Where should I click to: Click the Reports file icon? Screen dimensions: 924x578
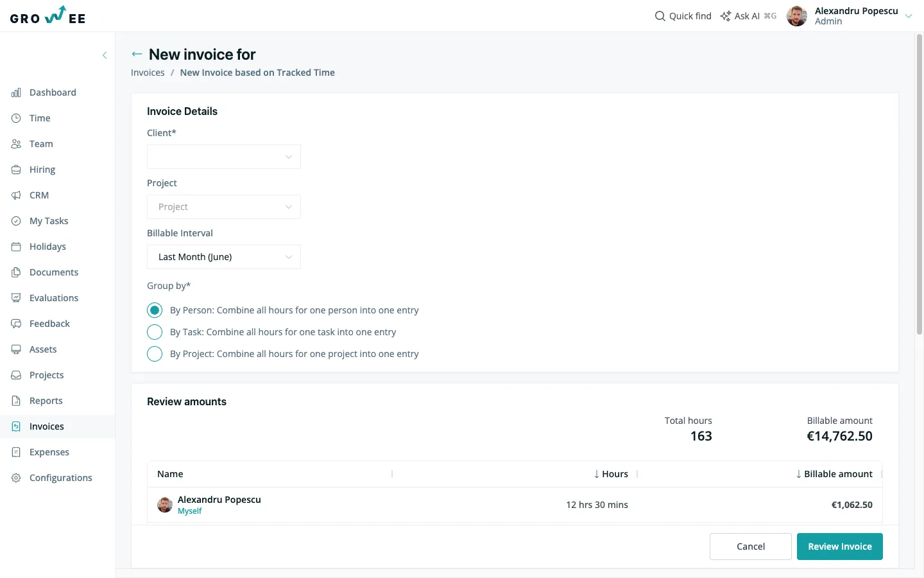(x=16, y=401)
